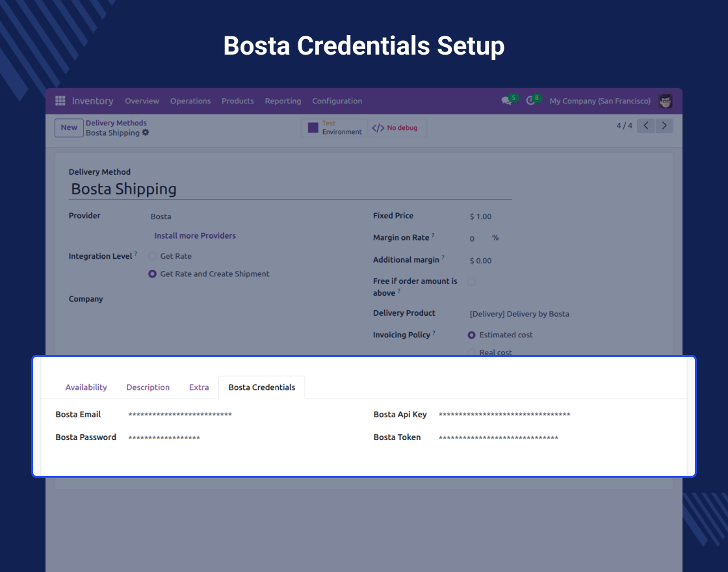This screenshot has height=572, width=728.
Task: Go to Delivery Methods breadcrumb
Action: click(x=116, y=123)
